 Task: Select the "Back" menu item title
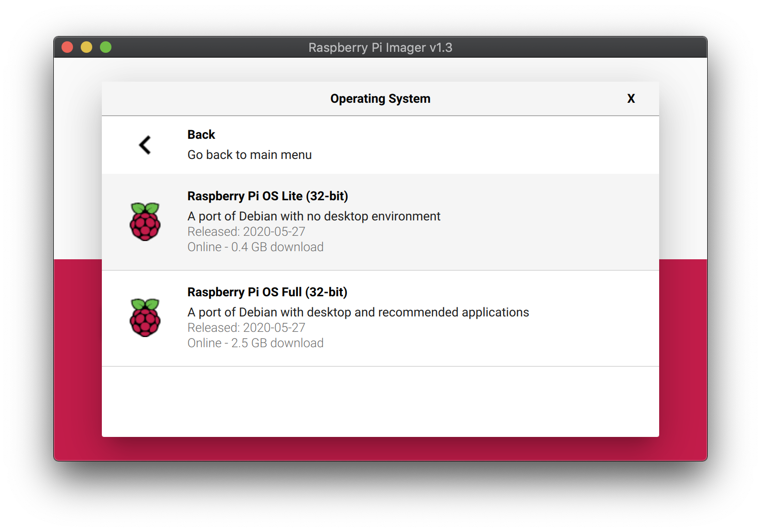[x=201, y=134]
